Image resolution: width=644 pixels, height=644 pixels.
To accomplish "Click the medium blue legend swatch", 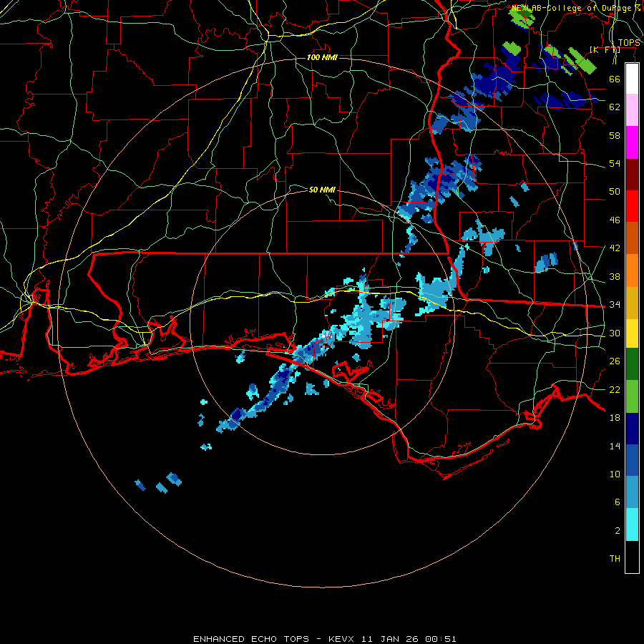I will tap(632, 460).
